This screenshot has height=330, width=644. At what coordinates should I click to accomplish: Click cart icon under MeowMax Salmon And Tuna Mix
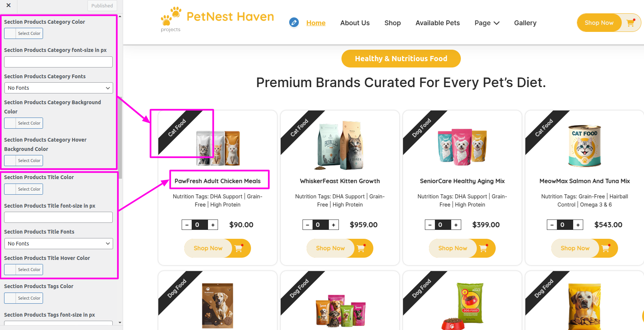[x=606, y=248]
